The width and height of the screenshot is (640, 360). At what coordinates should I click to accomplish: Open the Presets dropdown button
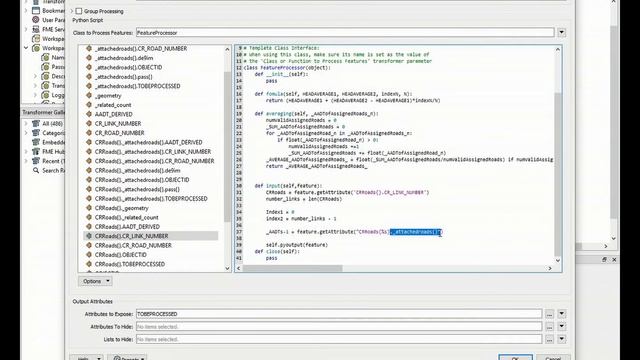click(127, 358)
